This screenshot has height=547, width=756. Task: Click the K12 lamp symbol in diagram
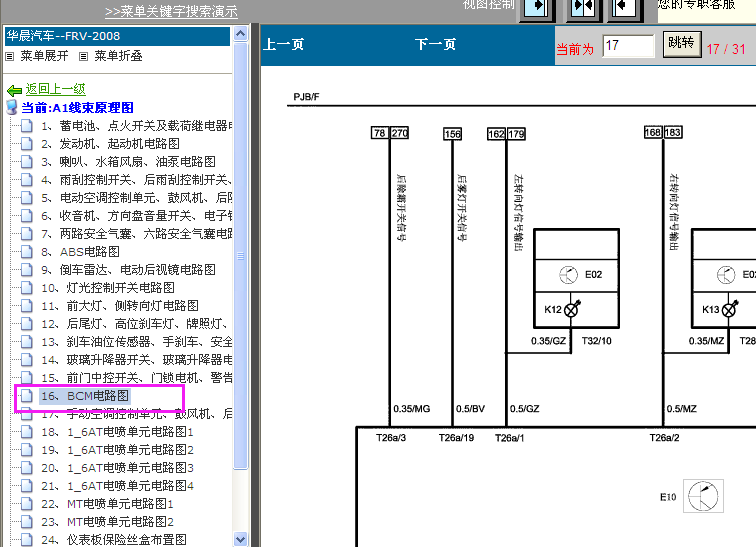tap(572, 309)
